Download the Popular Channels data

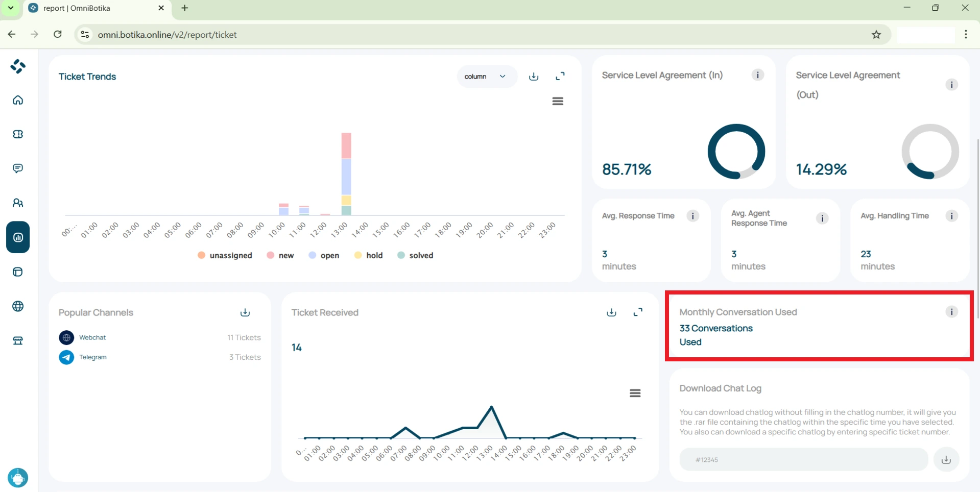tap(245, 312)
